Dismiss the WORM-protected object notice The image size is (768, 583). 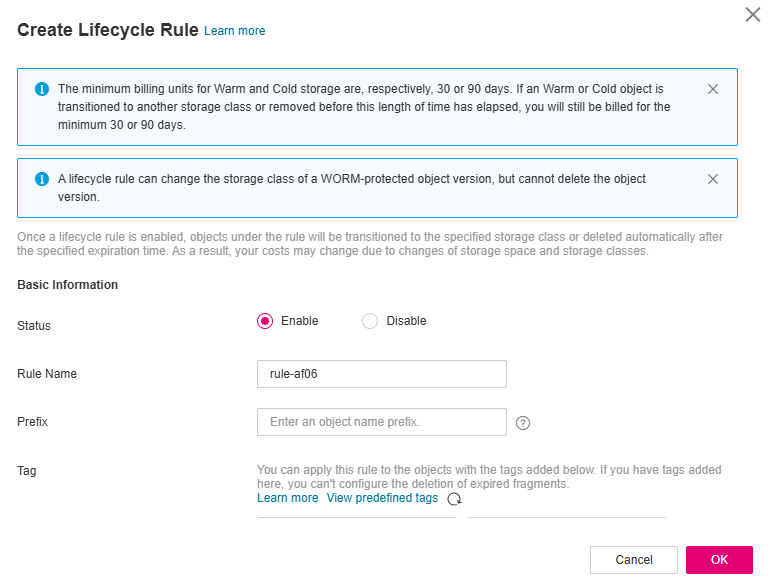(x=713, y=179)
